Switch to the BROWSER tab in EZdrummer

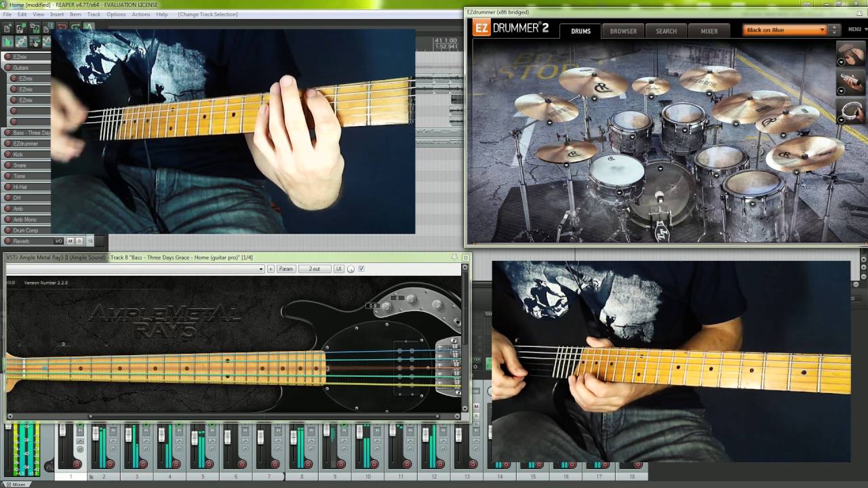point(623,31)
